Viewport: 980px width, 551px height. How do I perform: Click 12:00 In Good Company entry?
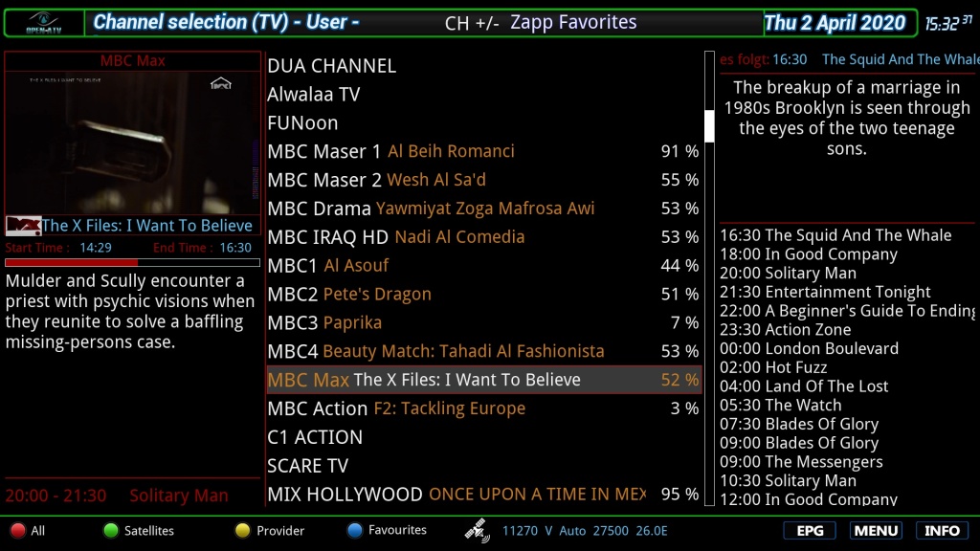(x=808, y=499)
